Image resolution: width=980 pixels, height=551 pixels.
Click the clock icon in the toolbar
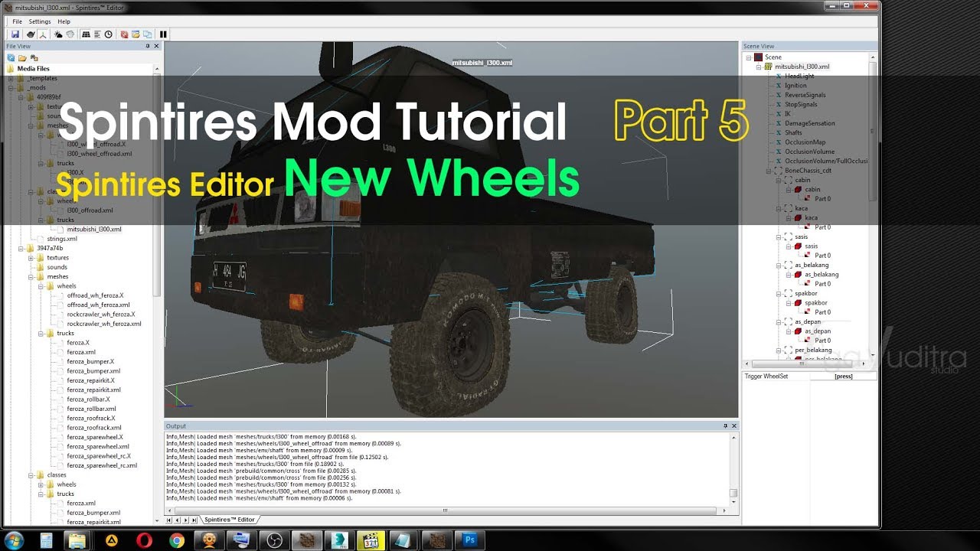[x=109, y=34]
